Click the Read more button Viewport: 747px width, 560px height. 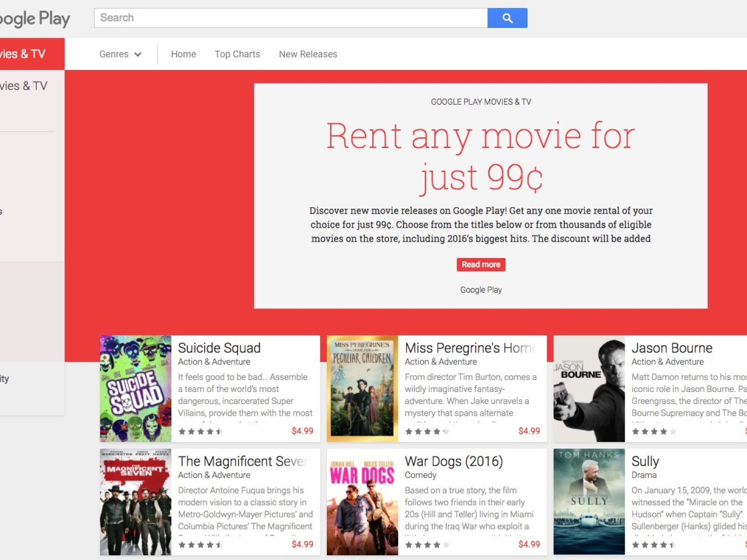point(481,265)
